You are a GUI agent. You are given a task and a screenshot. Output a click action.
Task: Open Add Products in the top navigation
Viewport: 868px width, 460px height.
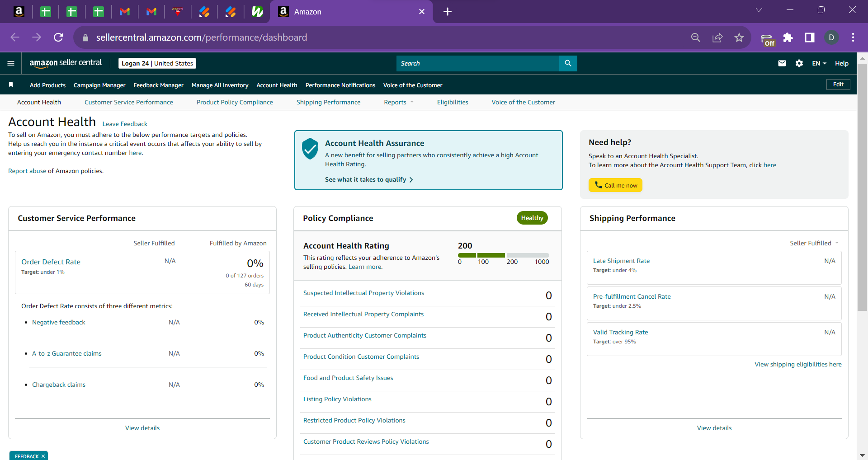pos(47,85)
